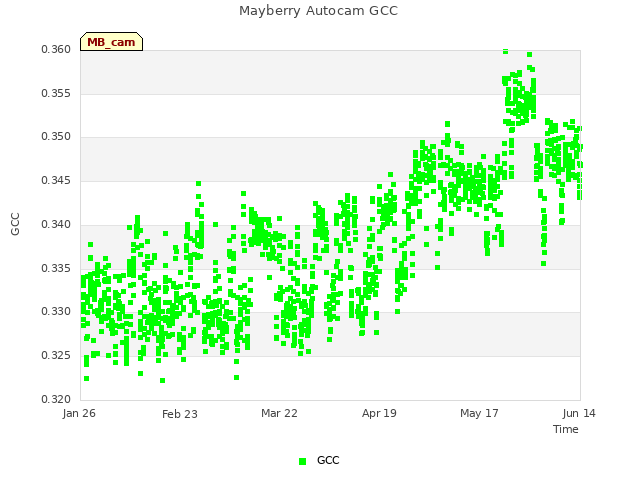The image size is (640, 480).
Task: Click the green GCC legend swatch
Action: tap(302, 461)
